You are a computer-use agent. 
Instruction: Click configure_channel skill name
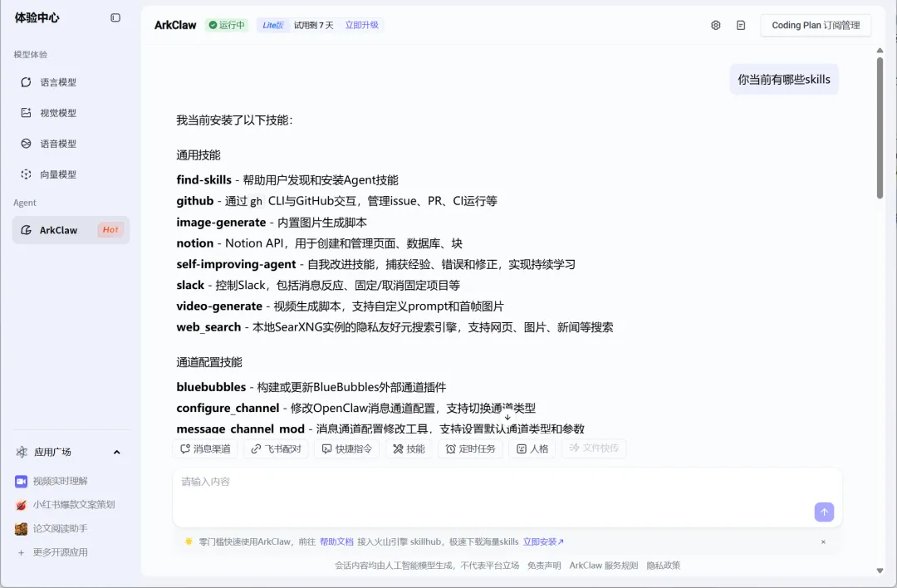228,408
